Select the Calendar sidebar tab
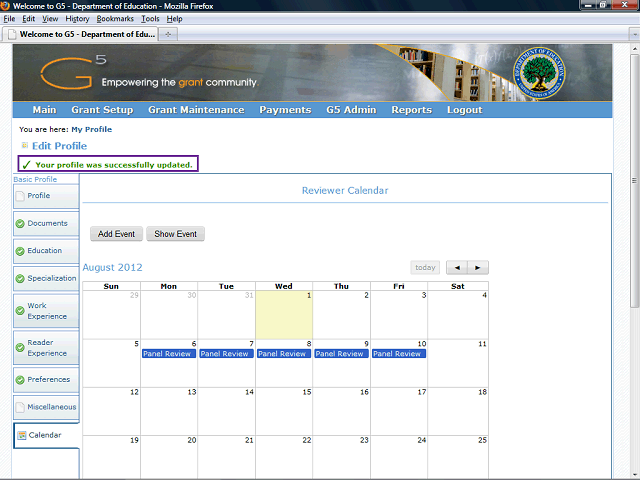The image size is (640, 480). click(47, 436)
